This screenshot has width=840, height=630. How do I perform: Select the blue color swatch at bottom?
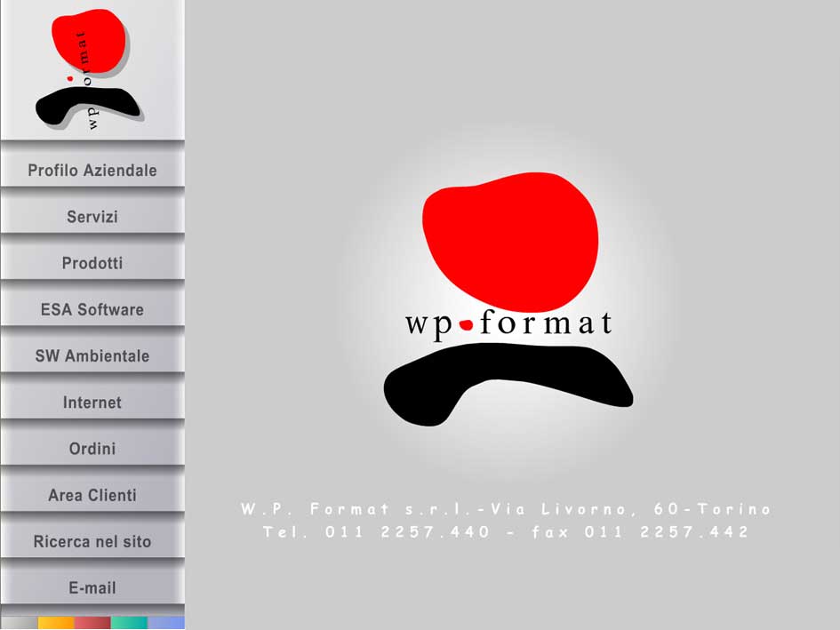(x=166, y=623)
